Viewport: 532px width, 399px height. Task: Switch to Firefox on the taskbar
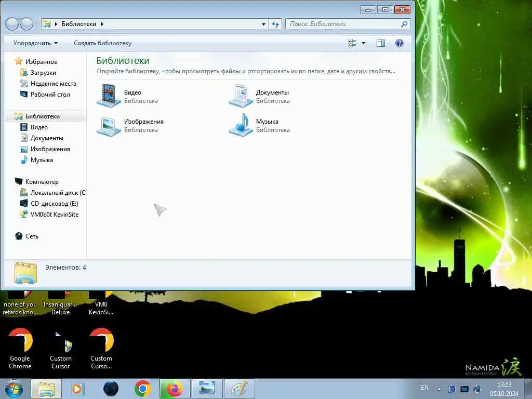pyautogui.click(x=175, y=389)
